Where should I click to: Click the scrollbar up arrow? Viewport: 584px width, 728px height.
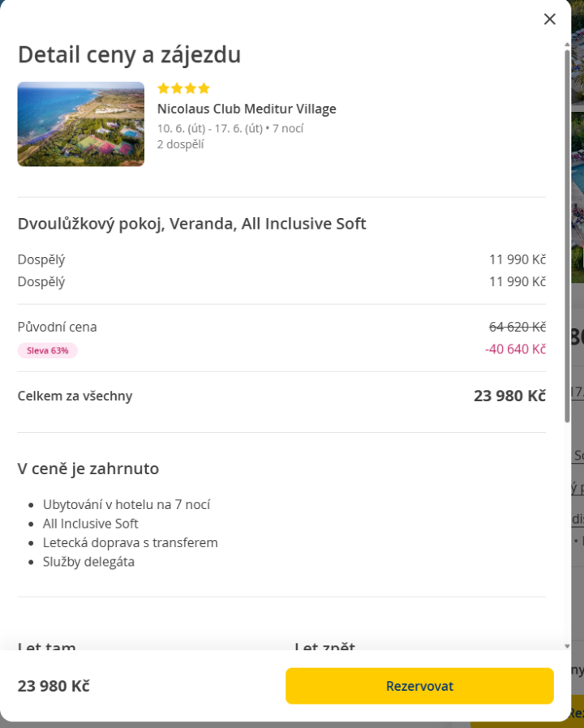coord(567,45)
